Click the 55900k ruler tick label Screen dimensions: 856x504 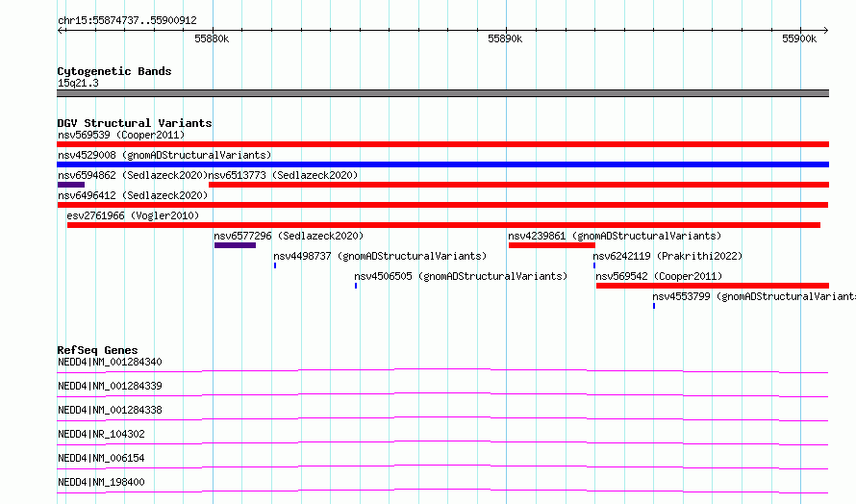pos(799,38)
